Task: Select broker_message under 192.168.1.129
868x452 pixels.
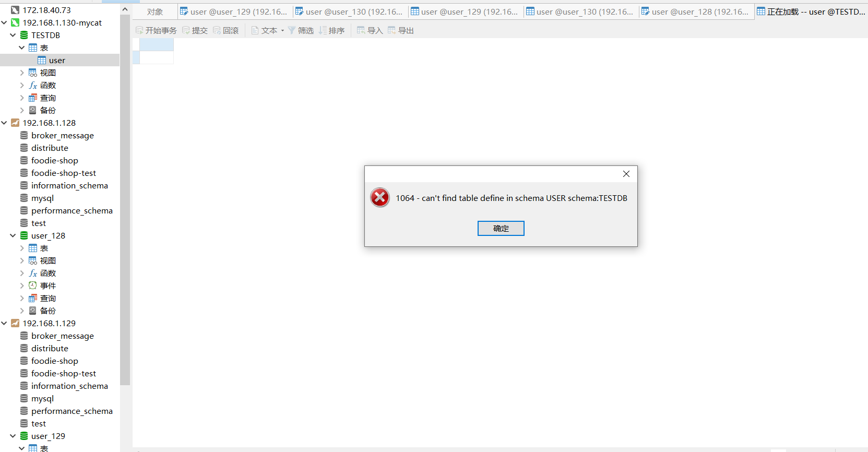Action: 62,336
